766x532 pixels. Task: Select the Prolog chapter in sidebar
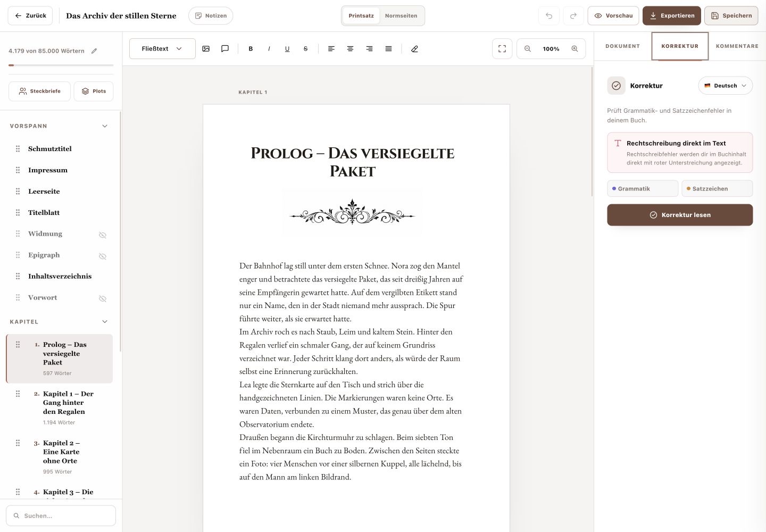60,359
